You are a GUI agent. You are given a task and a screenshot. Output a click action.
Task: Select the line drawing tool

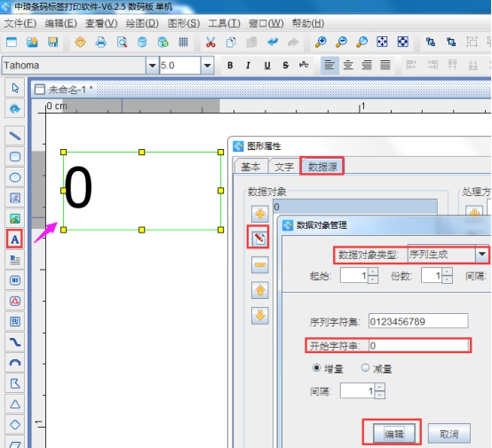[15, 136]
